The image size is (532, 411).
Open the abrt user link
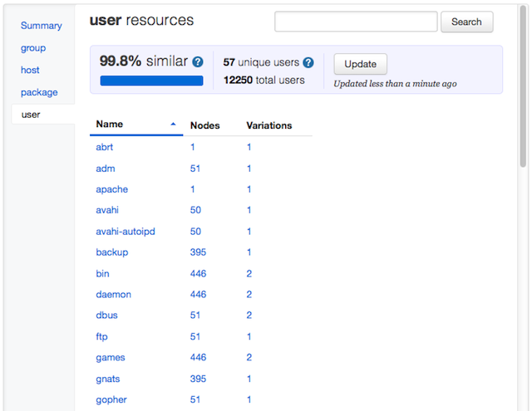(x=105, y=147)
